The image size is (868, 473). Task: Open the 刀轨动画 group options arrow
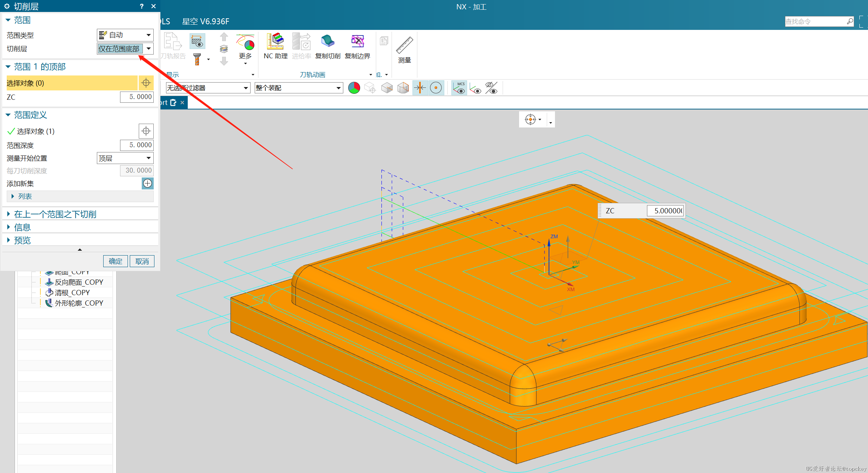click(x=371, y=75)
